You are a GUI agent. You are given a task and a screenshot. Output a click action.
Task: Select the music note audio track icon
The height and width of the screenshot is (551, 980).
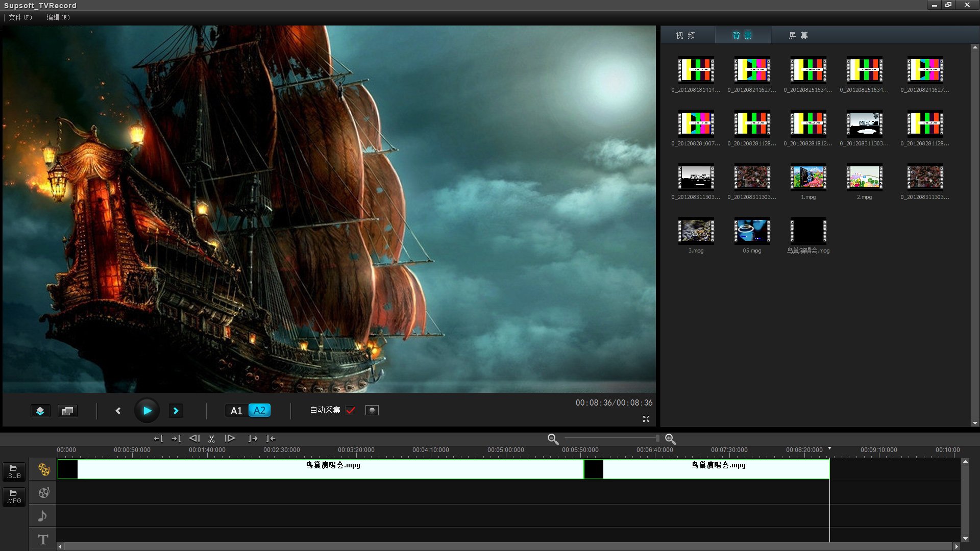point(42,516)
